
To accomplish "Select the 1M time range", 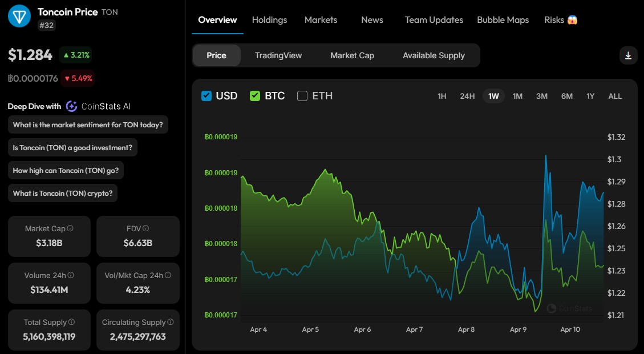I will pyautogui.click(x=517, y=96).
